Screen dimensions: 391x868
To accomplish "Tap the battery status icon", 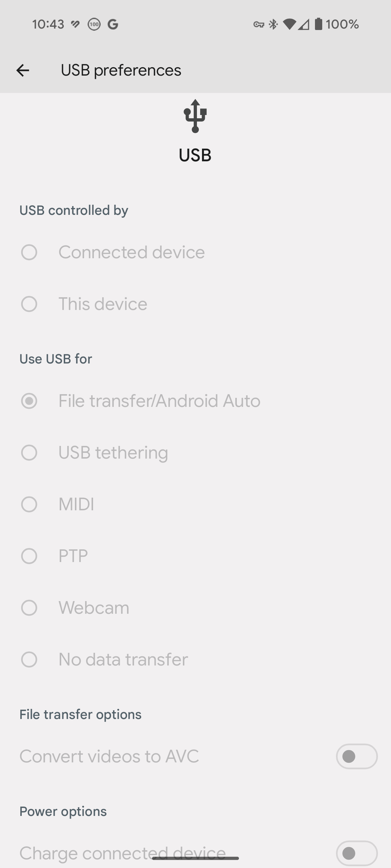I will click(x=318, y=24).
